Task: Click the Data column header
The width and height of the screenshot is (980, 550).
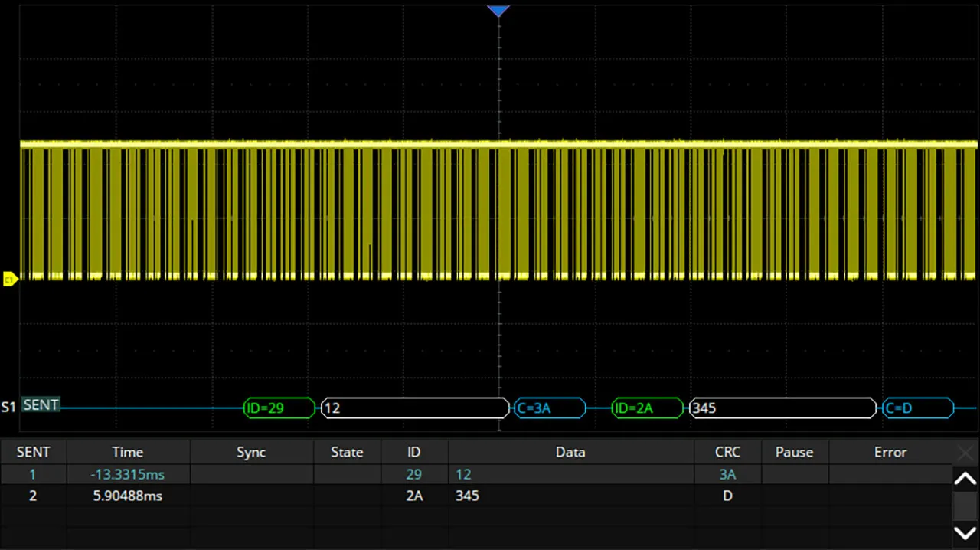Action: [570, 453]
